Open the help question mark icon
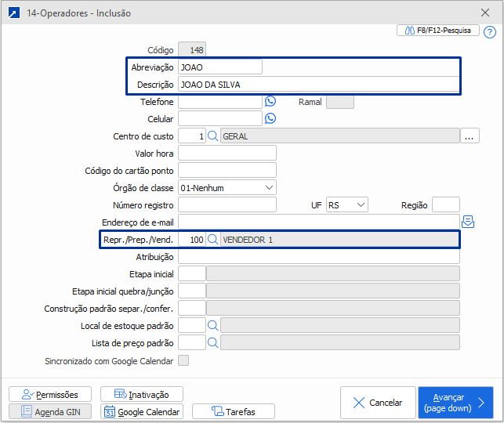Image resolution: width=504 pixels, height=423 pixels. point(490,32)
